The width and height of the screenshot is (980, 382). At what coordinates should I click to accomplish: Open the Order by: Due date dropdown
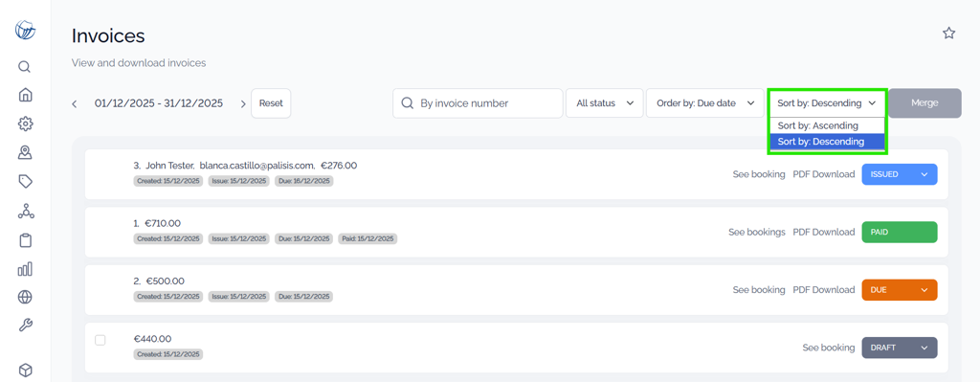tap(705, 103)
